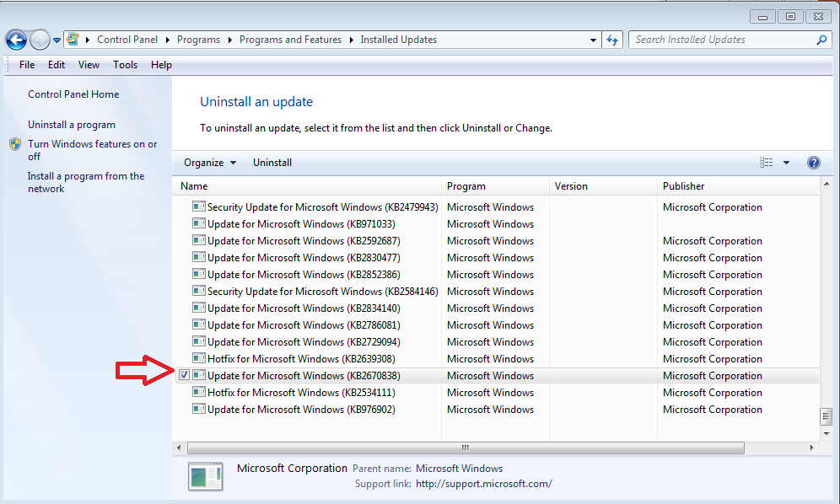Viewport: 840px width, 504px height.
Task: Click the Back navigation arrow button
Action: [x=16, y=40]
